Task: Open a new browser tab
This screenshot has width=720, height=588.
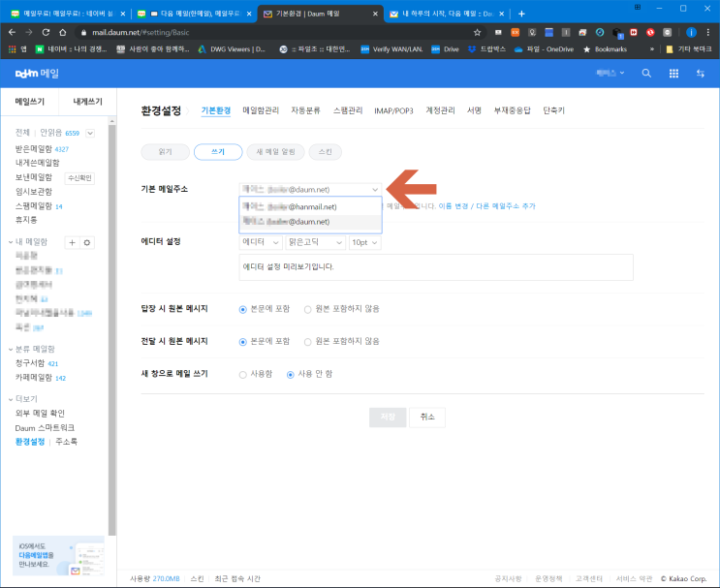Action: 521,14
